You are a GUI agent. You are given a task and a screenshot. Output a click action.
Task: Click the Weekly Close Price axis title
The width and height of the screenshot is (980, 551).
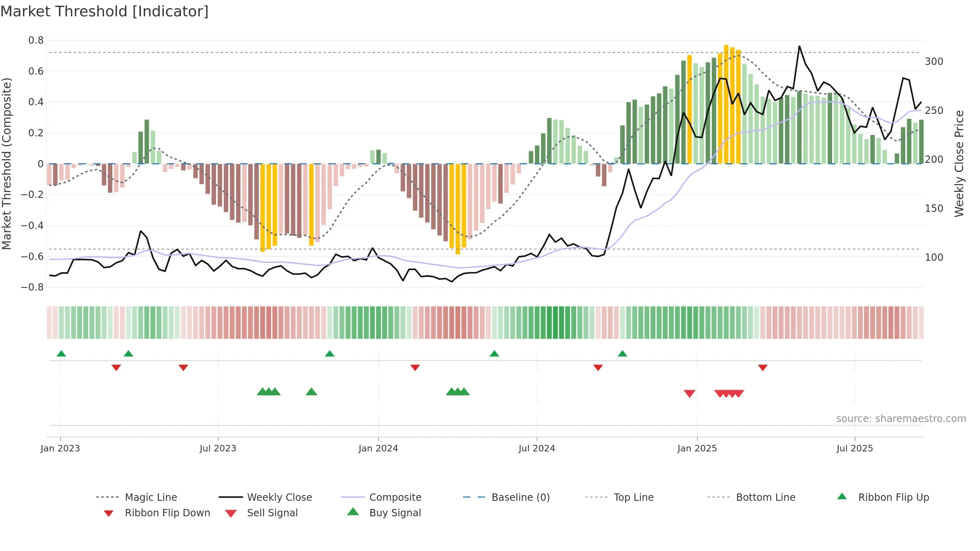tap(959, 163)
